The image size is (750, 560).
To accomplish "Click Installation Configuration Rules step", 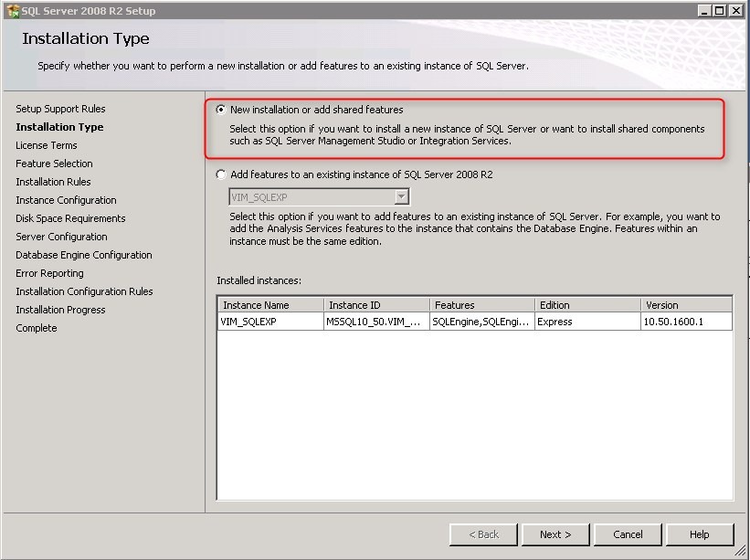I will pos(84,291).
